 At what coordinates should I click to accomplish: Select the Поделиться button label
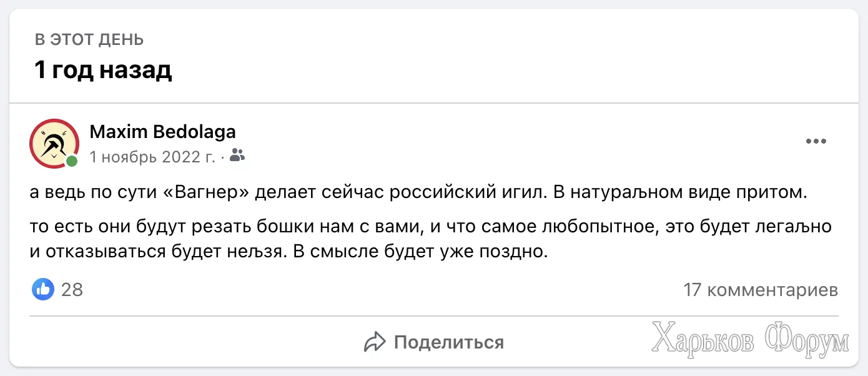pyautogui.click(x=449, y=342)
